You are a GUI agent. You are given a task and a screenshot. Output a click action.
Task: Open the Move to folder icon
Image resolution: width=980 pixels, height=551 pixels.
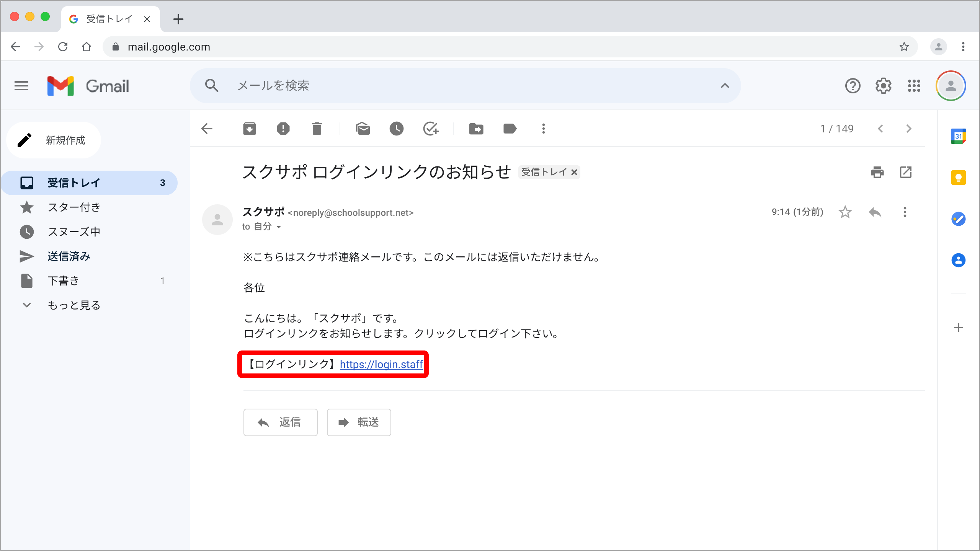(x=476, y=129)
